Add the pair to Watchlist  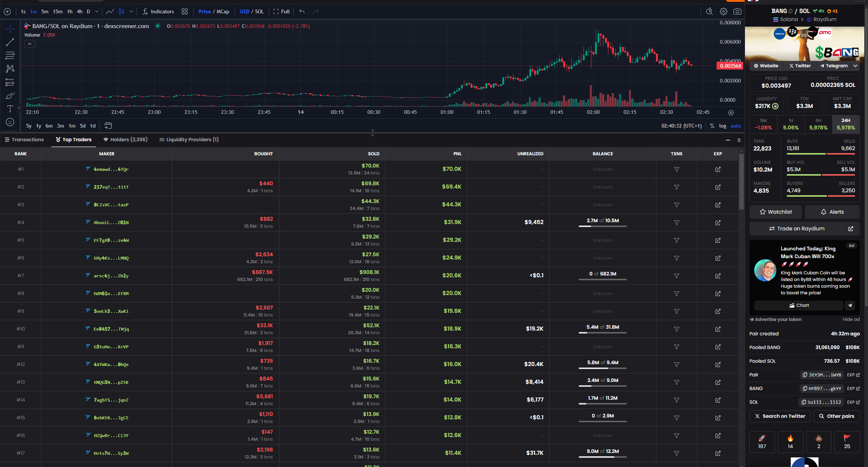tap(775, 212)
